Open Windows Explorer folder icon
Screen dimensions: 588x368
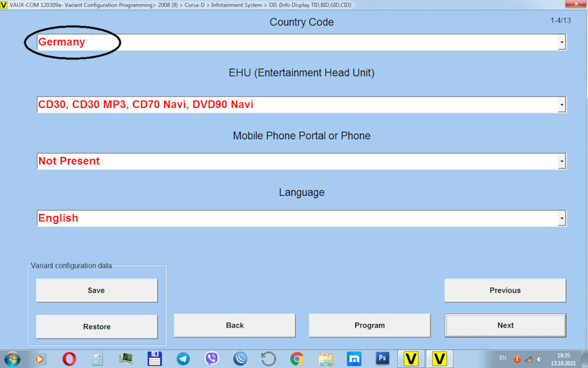[325, 359]
